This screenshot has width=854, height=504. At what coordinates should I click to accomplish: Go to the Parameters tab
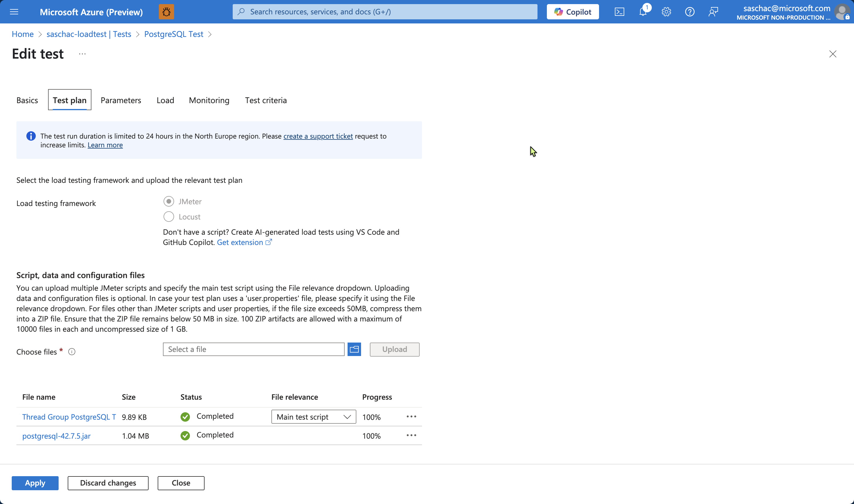click(x=121, y=100)
